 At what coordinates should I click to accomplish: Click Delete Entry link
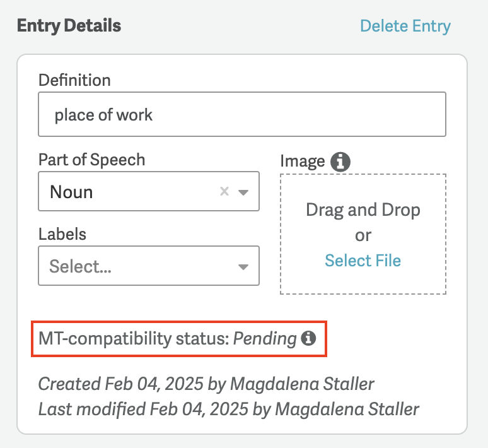coord(405,26)
